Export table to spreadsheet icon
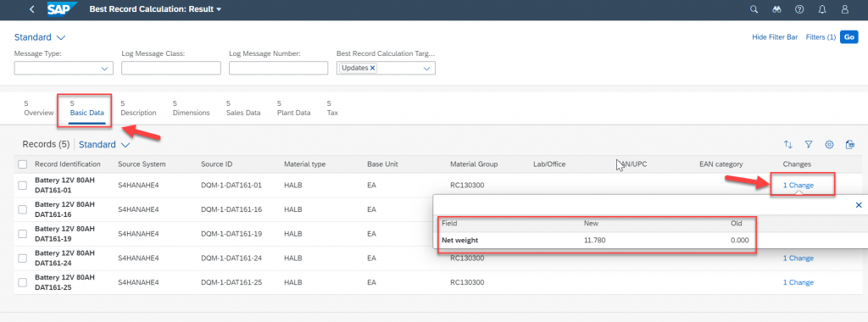 pyautogui.click(x=849, y=144)
